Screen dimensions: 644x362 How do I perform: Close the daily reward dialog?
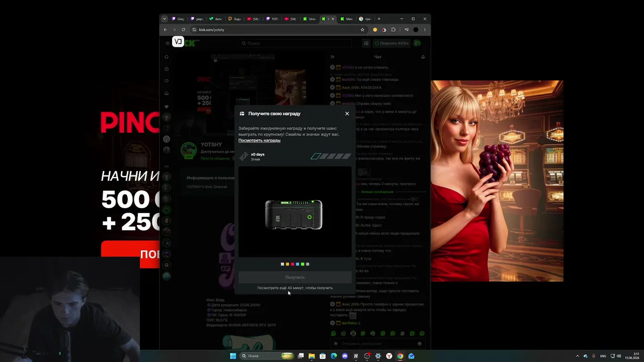coord(347,114)
